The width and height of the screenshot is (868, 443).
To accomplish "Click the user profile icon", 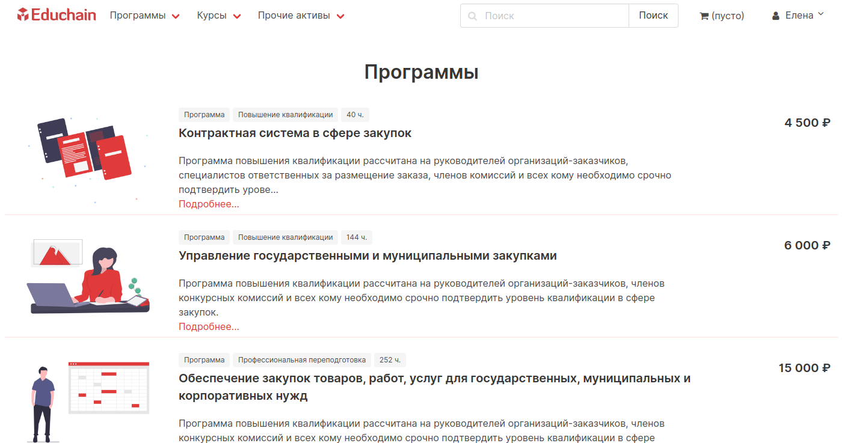I will [776, 16].
